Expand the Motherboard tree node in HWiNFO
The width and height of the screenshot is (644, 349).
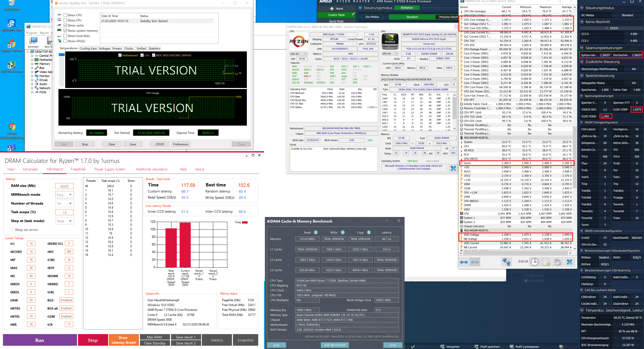32,60
